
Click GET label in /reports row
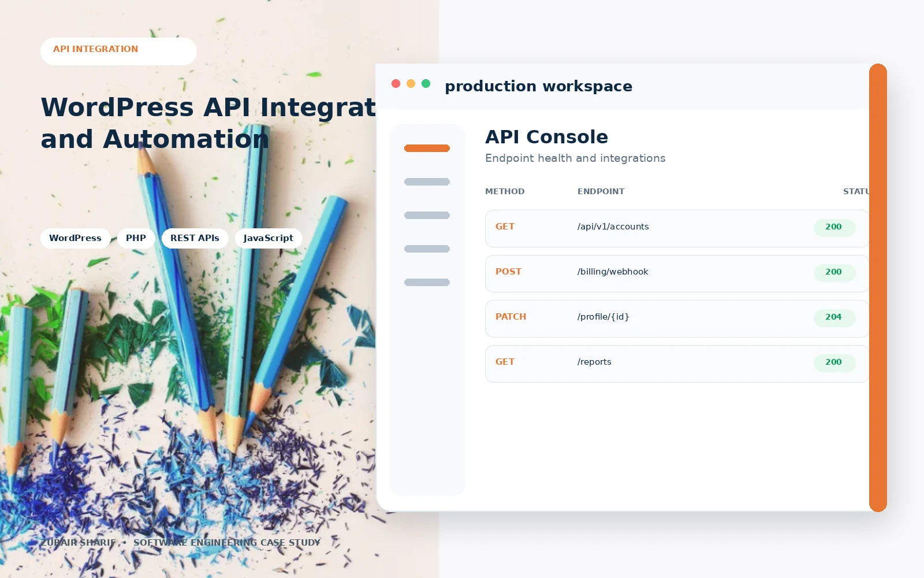point(505,362)
